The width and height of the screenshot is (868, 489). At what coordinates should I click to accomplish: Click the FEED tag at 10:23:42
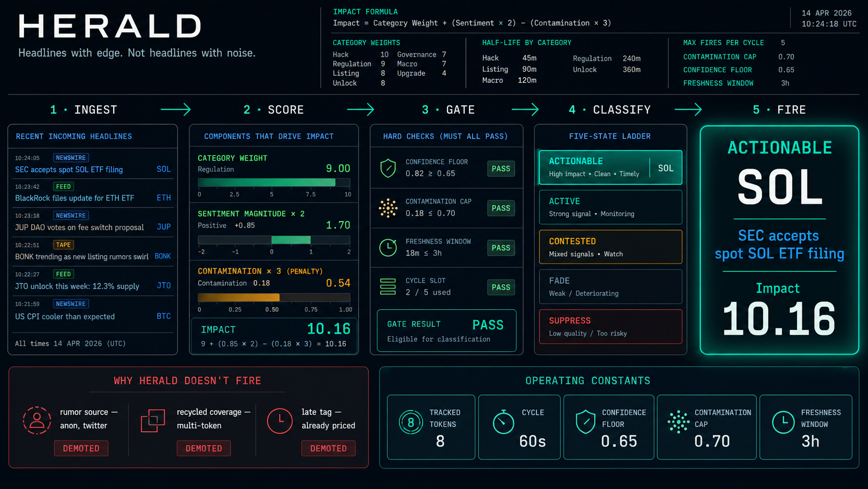click(63, 186)
